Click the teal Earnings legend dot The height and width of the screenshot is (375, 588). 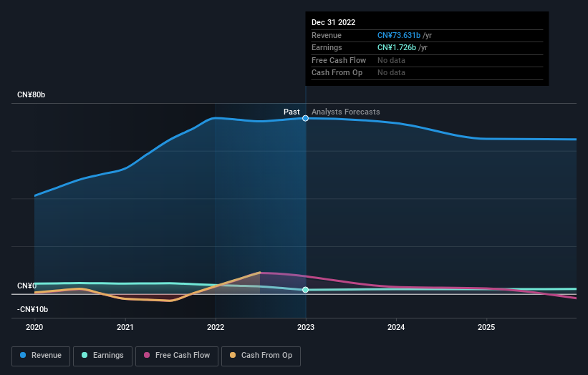[85, 355]
